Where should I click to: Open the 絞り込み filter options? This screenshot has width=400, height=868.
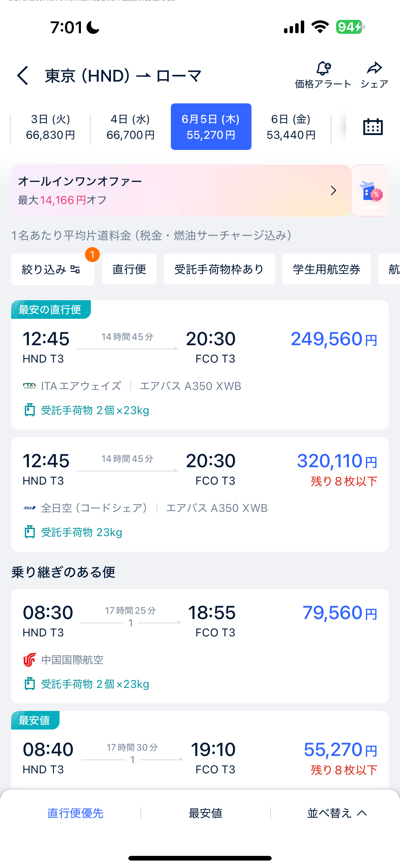pyautogui.click(x=52, y=269)
